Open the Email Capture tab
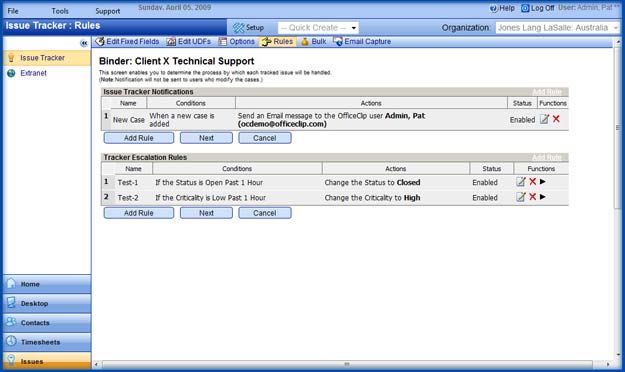This screenshot has width=625, height=372. pos(368,41)
